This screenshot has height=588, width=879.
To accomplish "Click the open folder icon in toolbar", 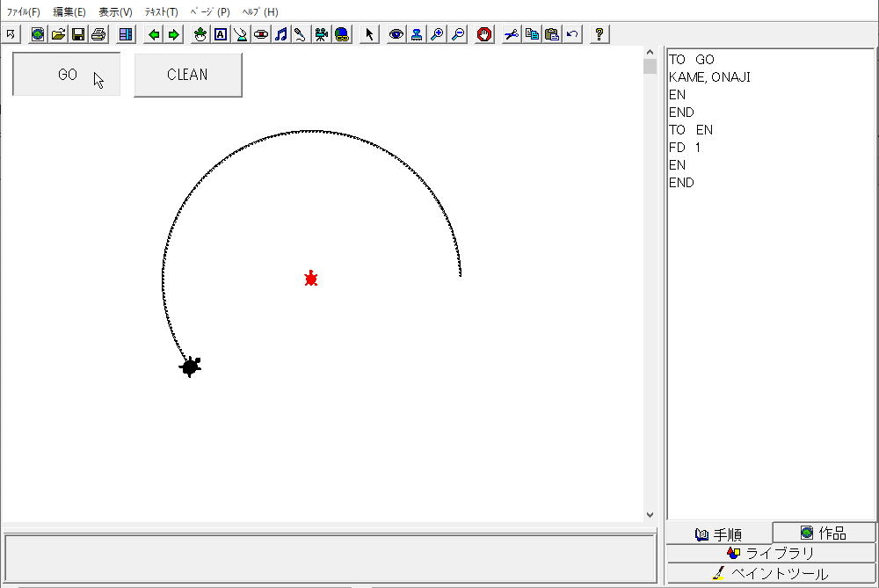I will click(58, 34).
